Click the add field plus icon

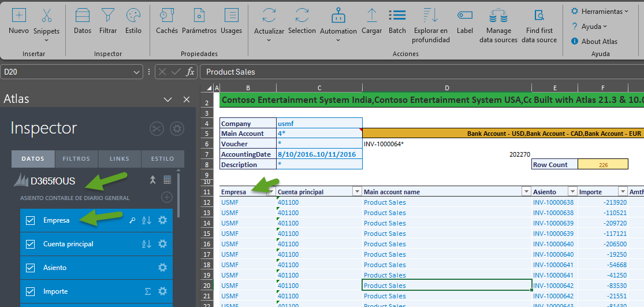click(x=166, y=198)
